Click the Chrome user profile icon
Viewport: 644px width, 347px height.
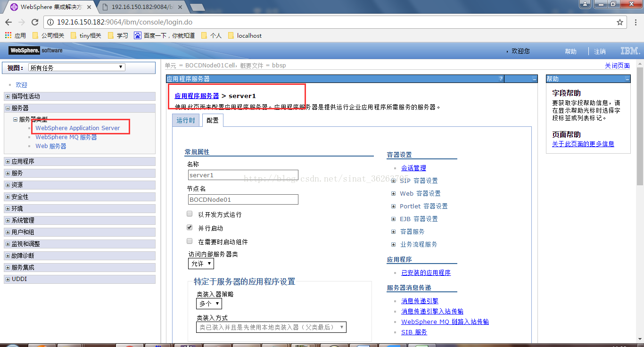[585, 4]
